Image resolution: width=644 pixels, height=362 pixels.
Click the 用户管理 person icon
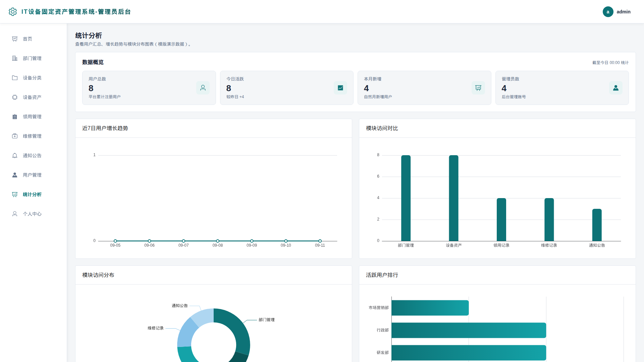(x=15, y=175)
